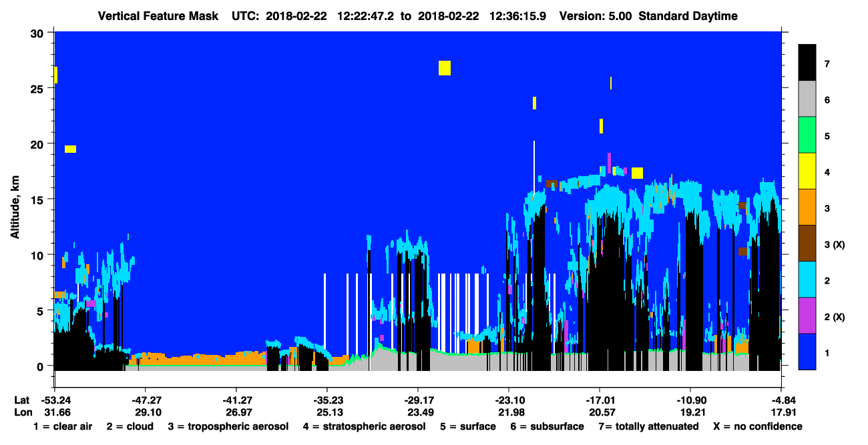Click the yellow aerosol patch near 26 km

[x=445, y=68]
